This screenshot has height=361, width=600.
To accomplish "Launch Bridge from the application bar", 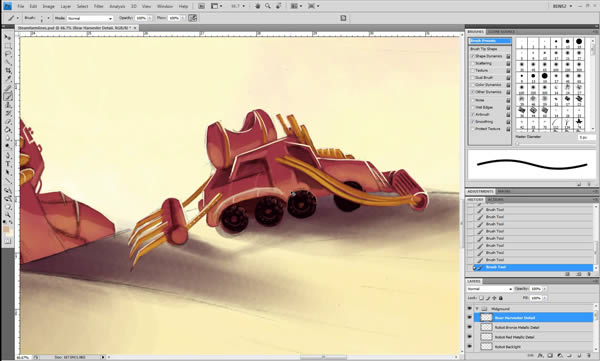I will click(x=201, y=6).
